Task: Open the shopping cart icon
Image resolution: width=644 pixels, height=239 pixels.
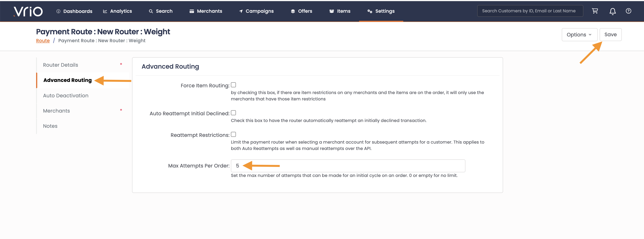Action: tap(595, 11)
